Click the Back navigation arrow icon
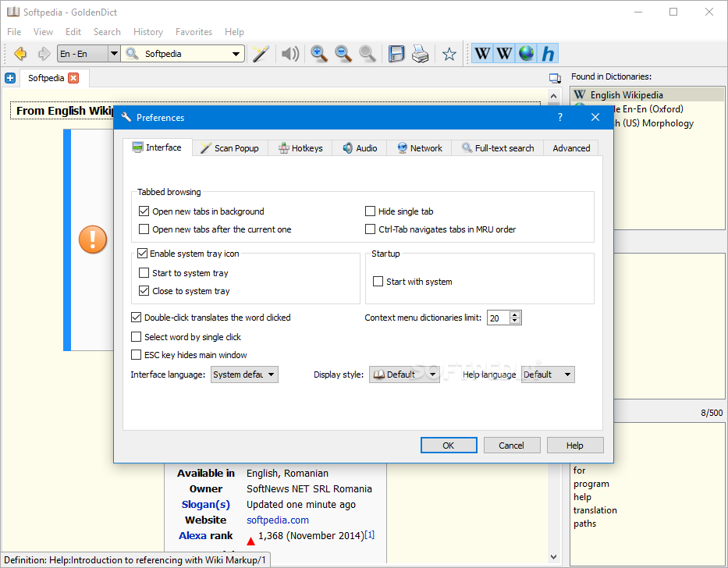The image size is (728, 568). tap(20, 54)
